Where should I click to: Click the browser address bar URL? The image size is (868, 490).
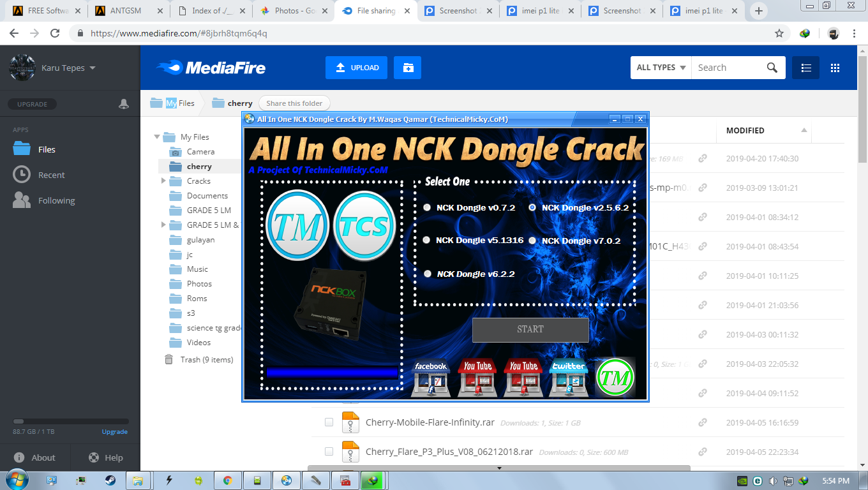coord(179,33)
